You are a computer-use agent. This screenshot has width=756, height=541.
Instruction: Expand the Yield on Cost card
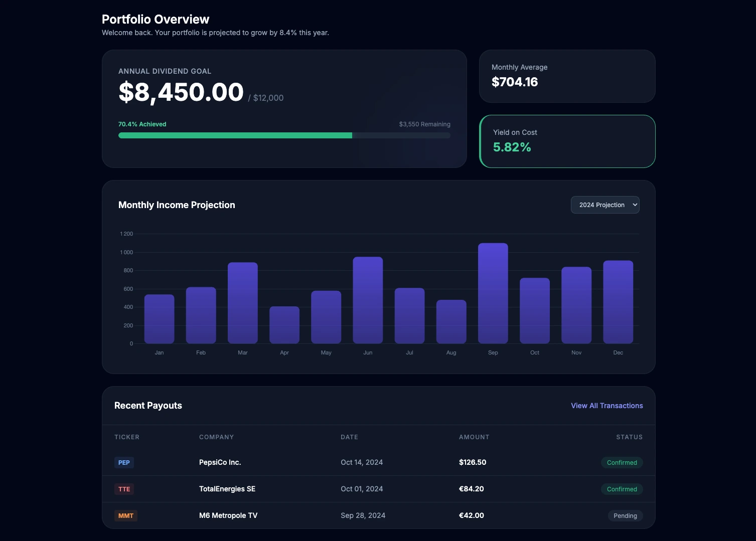click(567, 141)
